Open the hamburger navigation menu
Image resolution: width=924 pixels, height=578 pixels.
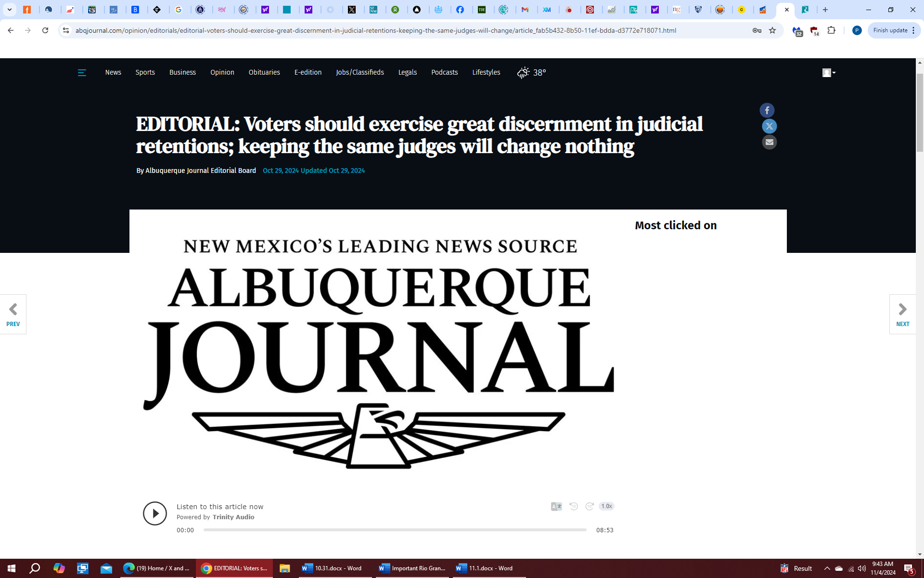coord(82,73)
